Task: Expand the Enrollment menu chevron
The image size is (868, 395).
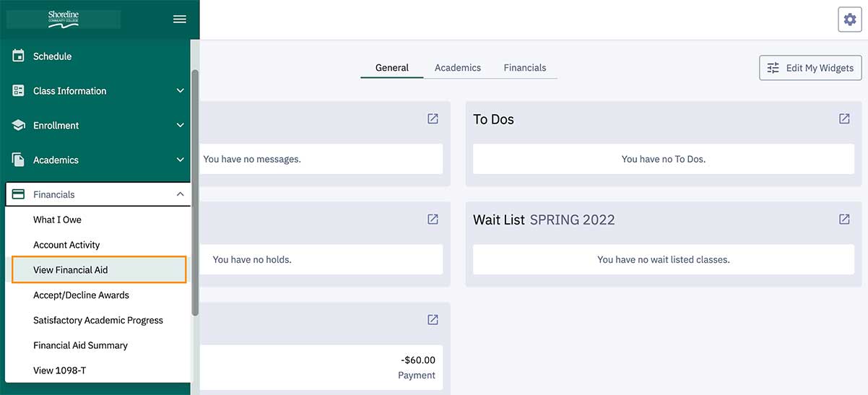Action: tap(181, 125)
